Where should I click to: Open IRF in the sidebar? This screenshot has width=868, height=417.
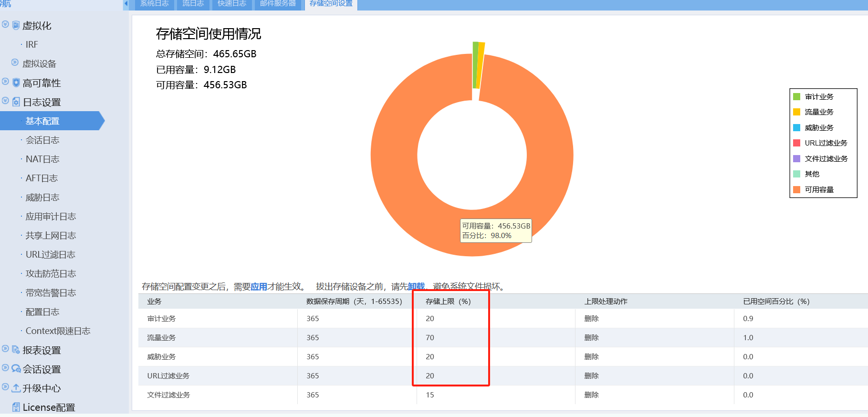pos(31,44)
